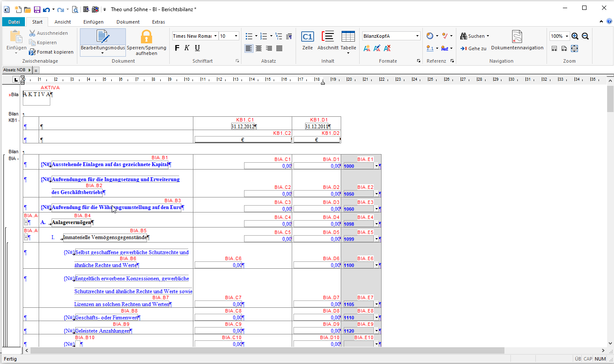This screenshot has height=364, width=614.
Task: Switch to the Extras tab
Action: tap(159, 22)
